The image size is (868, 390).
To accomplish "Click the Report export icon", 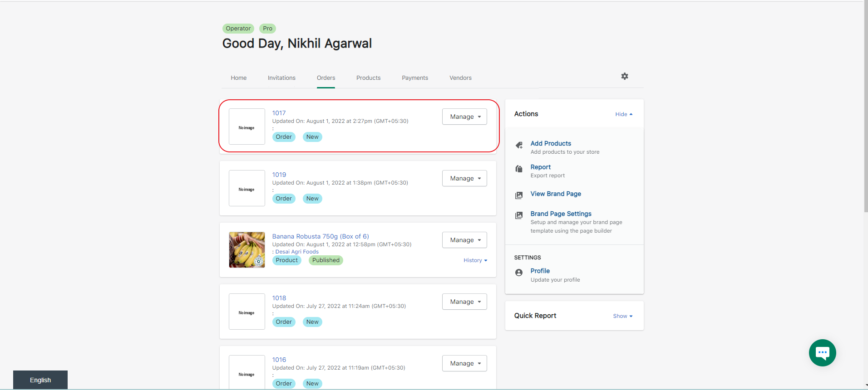I will (x=519, y=169).
